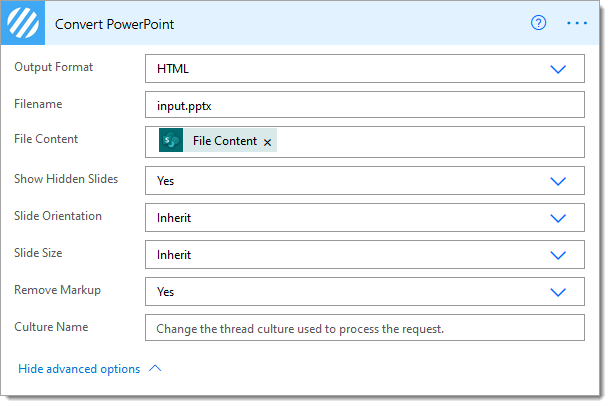Click the Show Hidden Slides label
Screen dimensions: 610x406
pyautogui.click(x=66, y=179)
